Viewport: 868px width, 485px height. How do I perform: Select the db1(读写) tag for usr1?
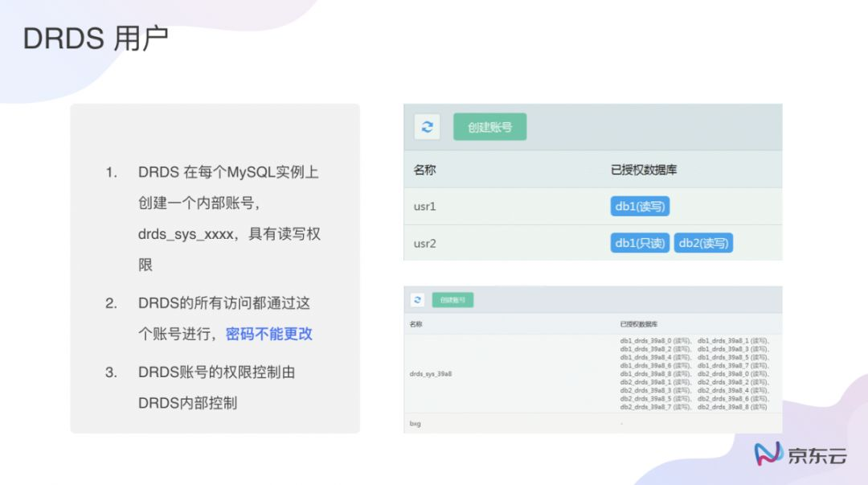point(640,206)
